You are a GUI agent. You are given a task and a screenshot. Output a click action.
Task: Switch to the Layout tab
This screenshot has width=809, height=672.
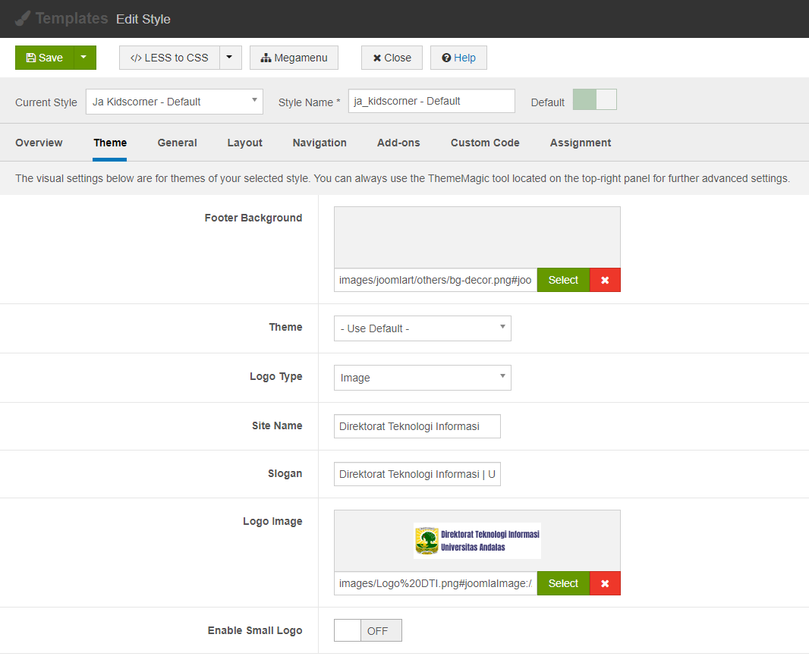tap(244, 143)
